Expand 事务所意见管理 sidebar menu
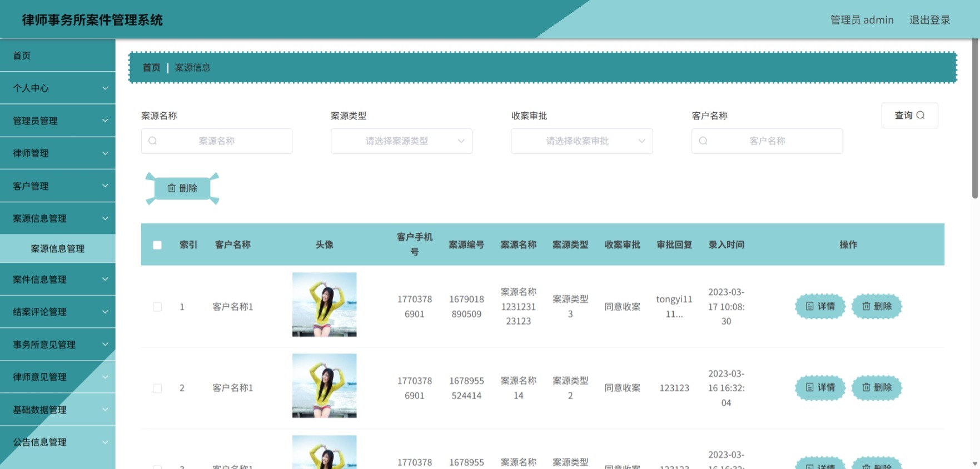Image resolution: width=980 pixels, height=469 pixels. pos(58,345)
